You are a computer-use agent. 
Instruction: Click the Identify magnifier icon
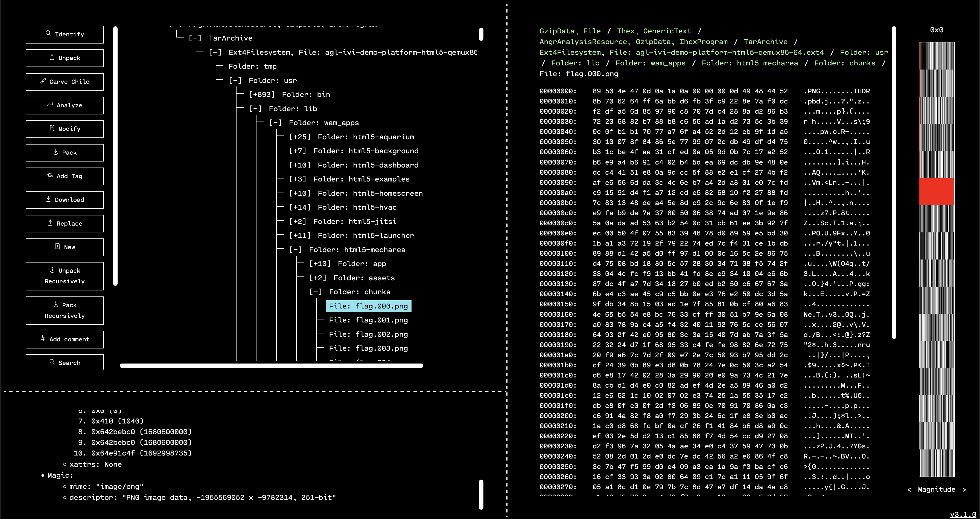click(48, 33)
